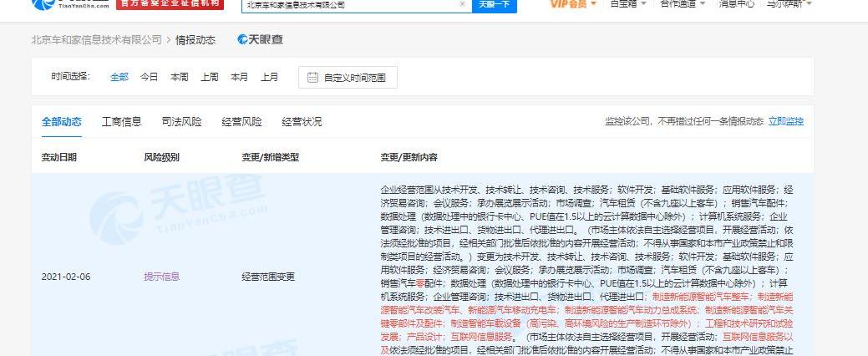Viewport: 868px width, 356px height.
Task: Click the calendar icon in 自定义时间范围
Action: coord(312,78)
